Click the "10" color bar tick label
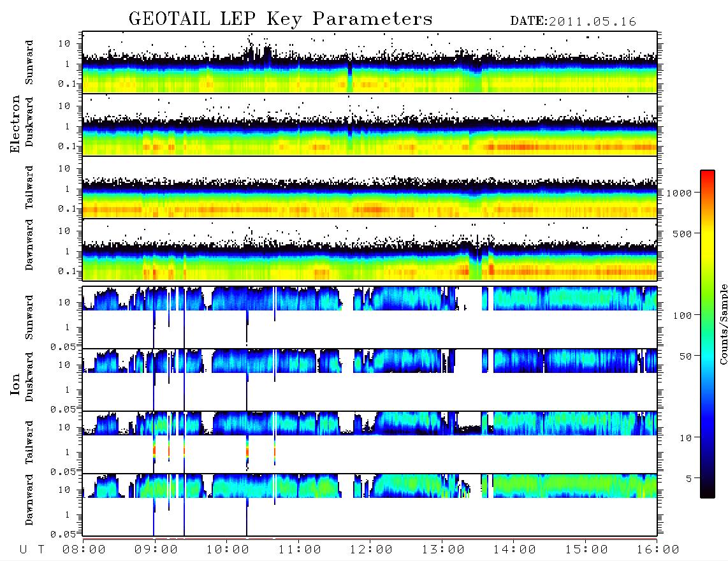Viewport: 728px width, 561px height. point(685,438)
